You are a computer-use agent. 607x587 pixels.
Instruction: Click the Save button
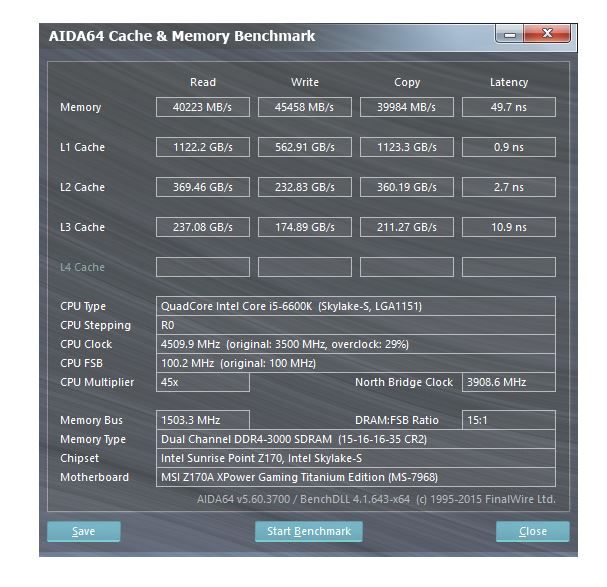84,531
